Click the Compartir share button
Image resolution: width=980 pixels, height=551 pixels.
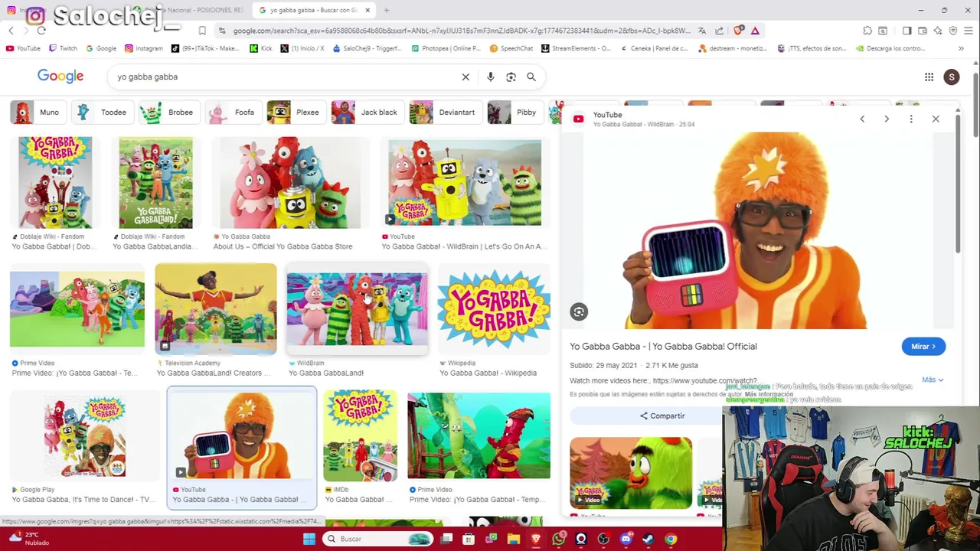click(662, 416)
